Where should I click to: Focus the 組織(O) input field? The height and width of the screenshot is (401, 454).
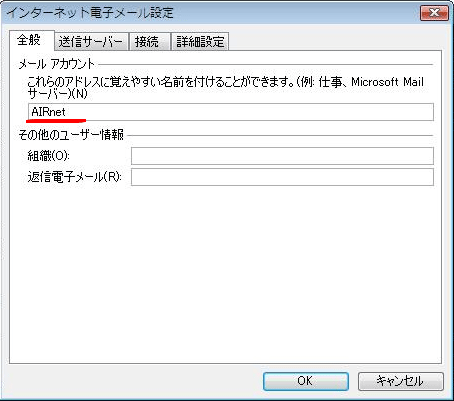(282, 156)
